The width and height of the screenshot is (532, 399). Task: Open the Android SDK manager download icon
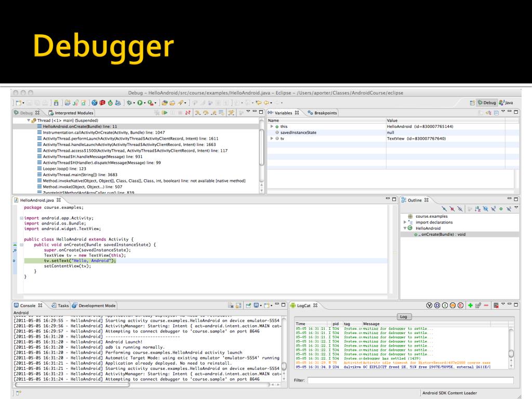[x=56, y=102]
